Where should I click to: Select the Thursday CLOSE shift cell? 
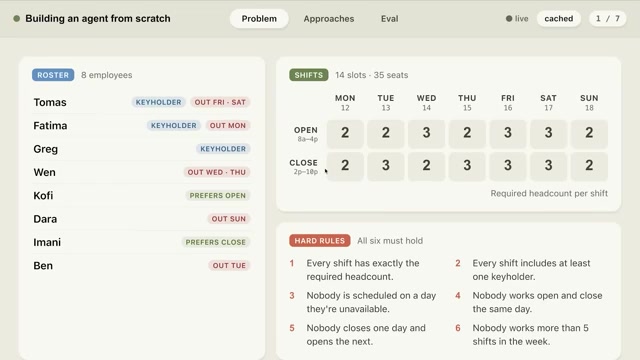(467, 167)
